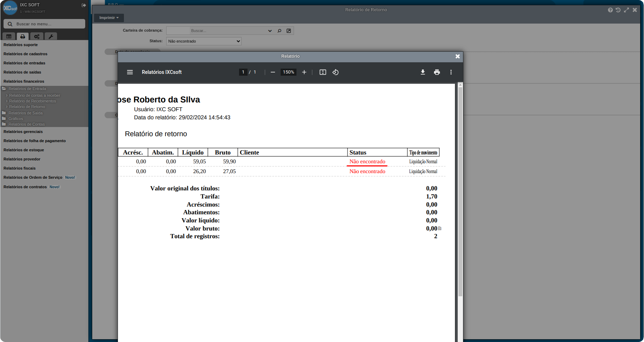Rotate the PDF document counterclockwise
Viewport: 644px width, 342px height.
coord(336,72)
